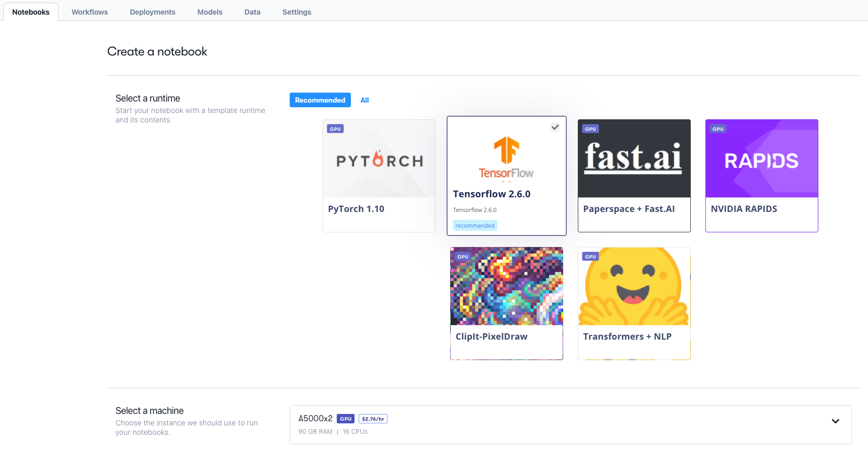868x449 pixels.
Task: Click the Select a machine label
Action: click(150, 411)
